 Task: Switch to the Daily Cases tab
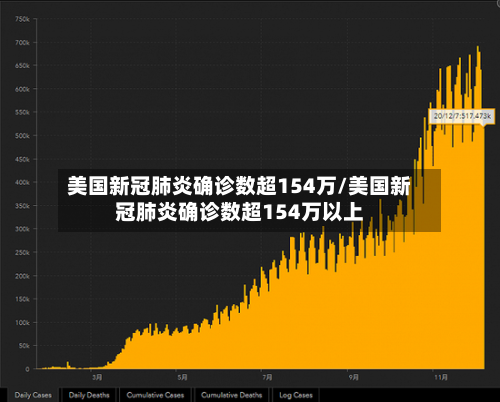click(x=33, y=395)
